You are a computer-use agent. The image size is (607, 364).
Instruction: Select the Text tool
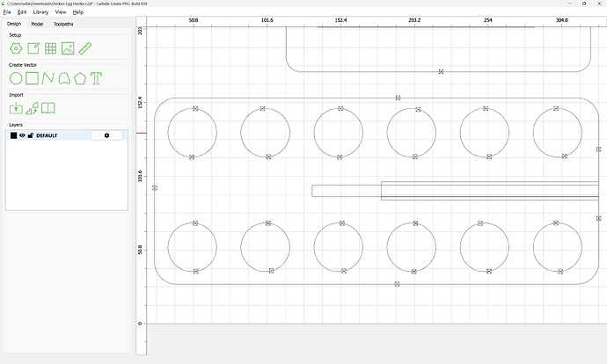pos(96,79)
